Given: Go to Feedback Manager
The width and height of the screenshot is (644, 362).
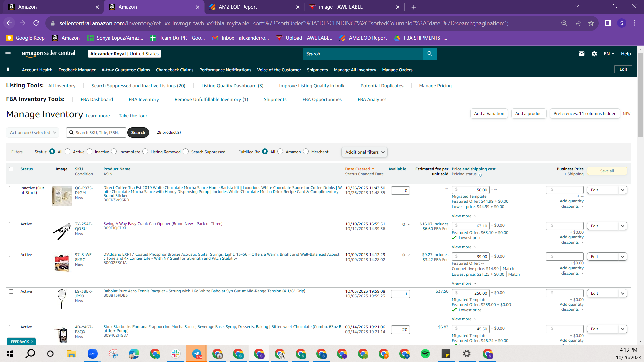Looking at the screenshot, I should tap(77, 70).
